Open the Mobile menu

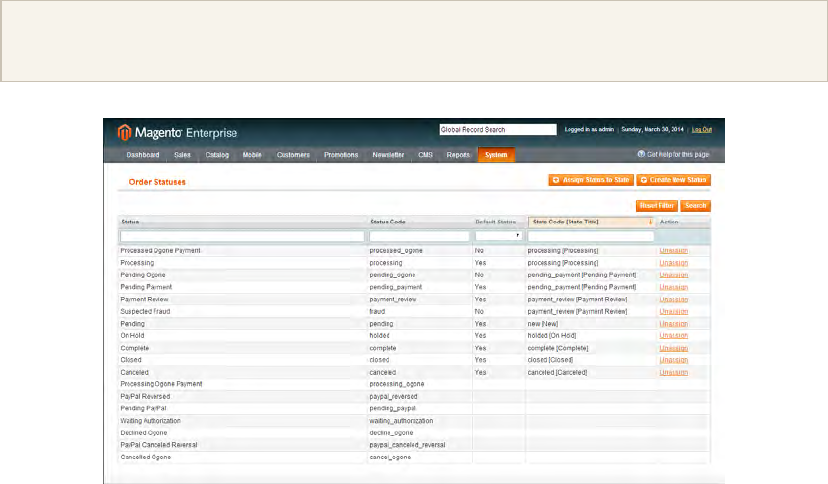(x=252, y=155)
